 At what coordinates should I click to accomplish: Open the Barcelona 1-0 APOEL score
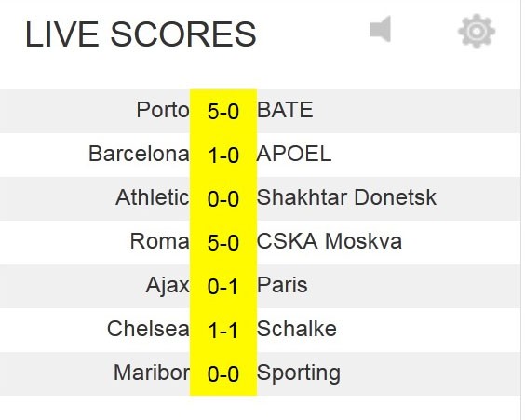tap(223, 156)
